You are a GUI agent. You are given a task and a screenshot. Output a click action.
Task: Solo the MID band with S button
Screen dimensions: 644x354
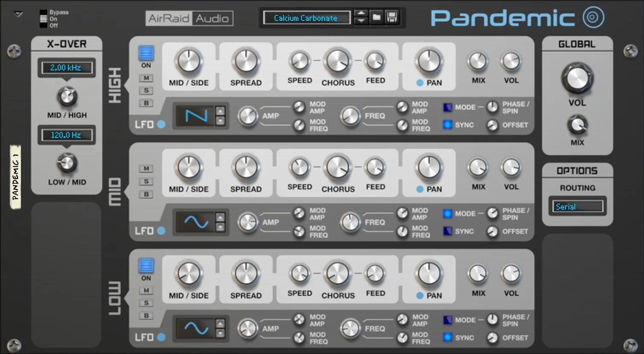(146, 181)
